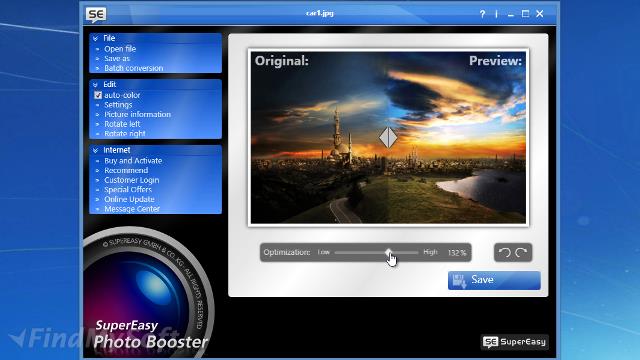Collapse the File section
Viewport: 640px width, 360px height.
point(96,38)
